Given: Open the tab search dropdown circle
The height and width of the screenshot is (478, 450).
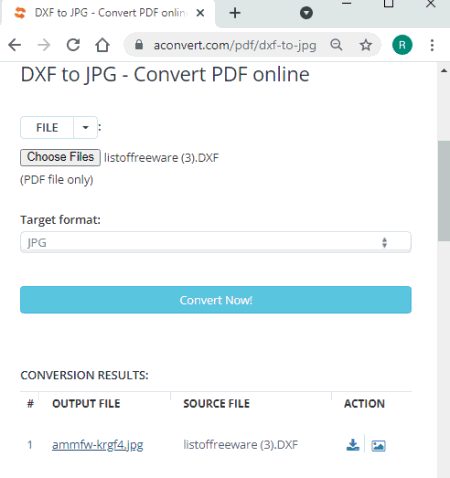Looking at the screenshot, I should (306, 13).
